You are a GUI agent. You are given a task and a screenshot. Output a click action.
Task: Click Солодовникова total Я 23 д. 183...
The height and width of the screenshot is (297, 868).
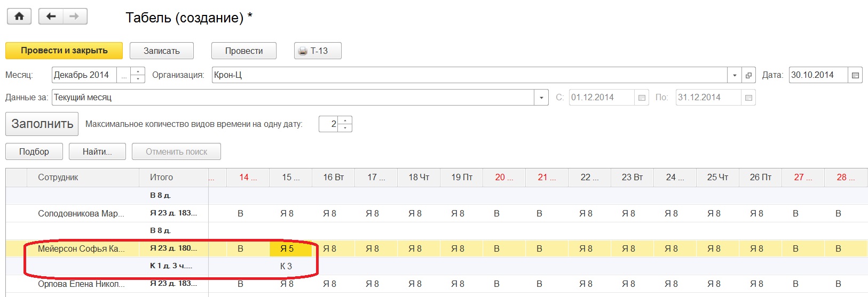pyautogui.click(x=173, y=213)
